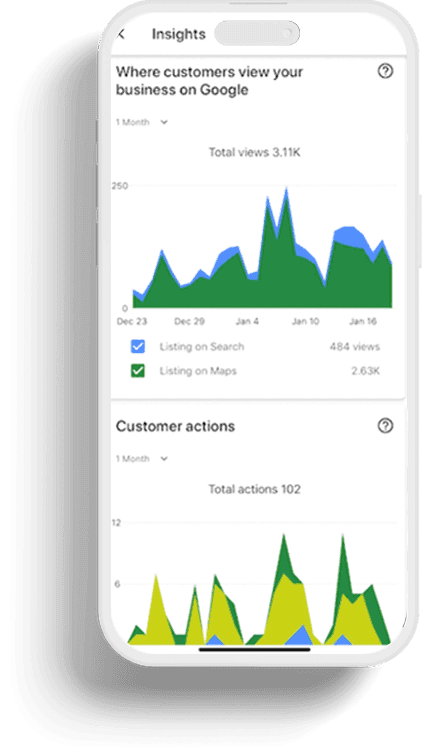Click the chevron next to views 1 Month

point(164,122)
